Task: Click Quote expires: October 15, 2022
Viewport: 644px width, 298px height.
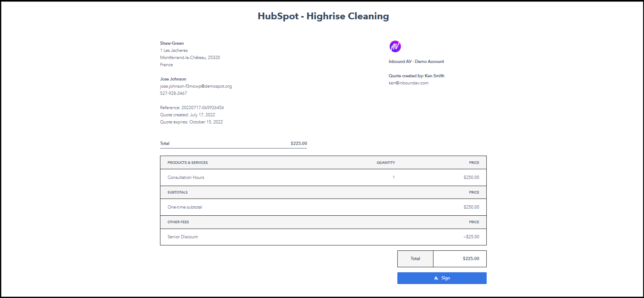Action: pos(192,122)
